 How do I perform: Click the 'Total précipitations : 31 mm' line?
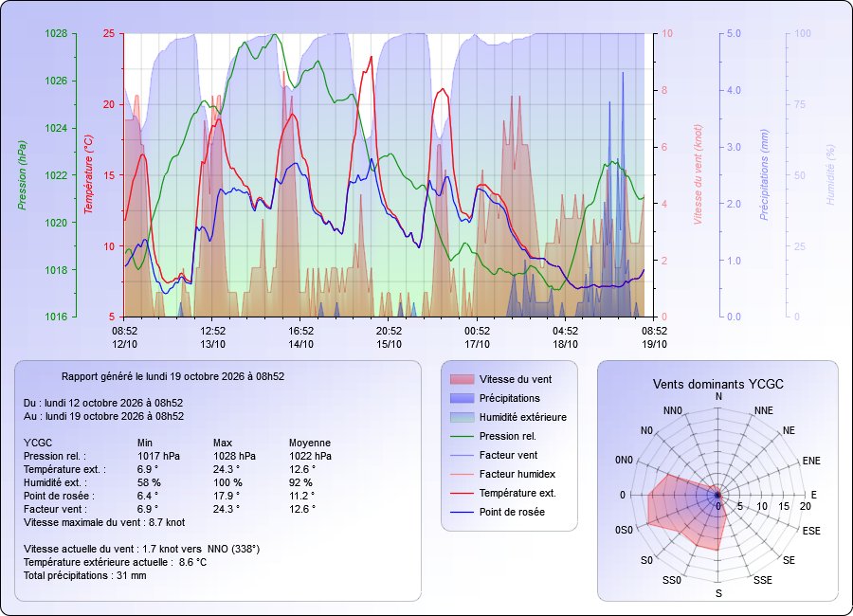(x=85, y=576)
